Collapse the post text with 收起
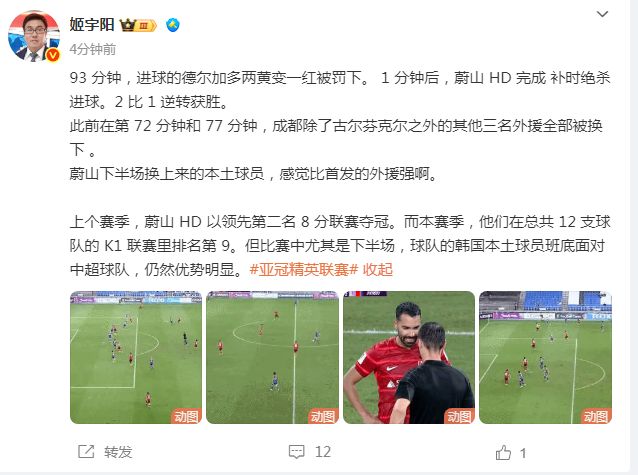The image size is (638, 475). [x=378, y=269]
